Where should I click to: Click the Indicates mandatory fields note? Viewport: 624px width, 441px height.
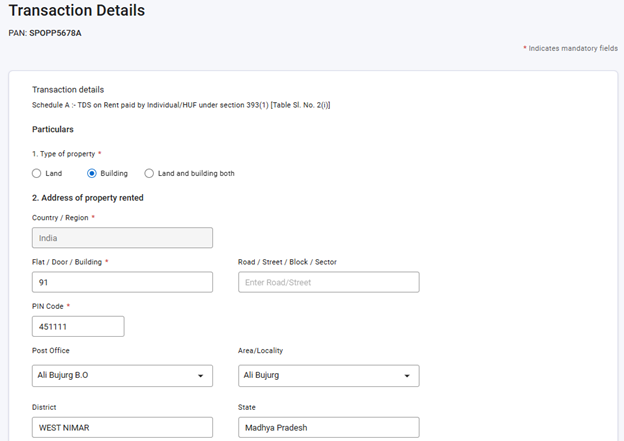click(x=571, y=48)
